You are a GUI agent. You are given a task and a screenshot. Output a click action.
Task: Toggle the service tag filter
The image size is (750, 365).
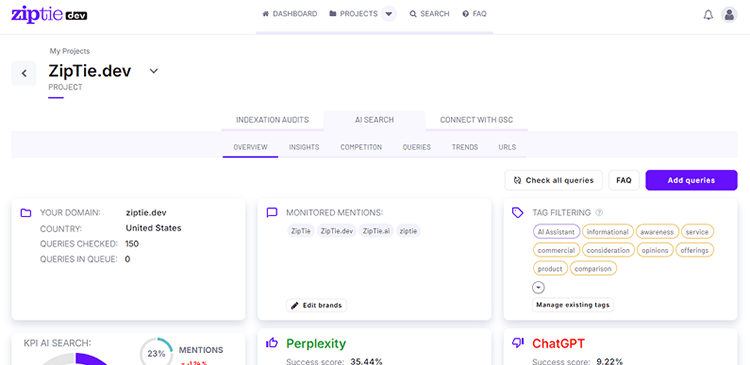[x=697, y=232]
